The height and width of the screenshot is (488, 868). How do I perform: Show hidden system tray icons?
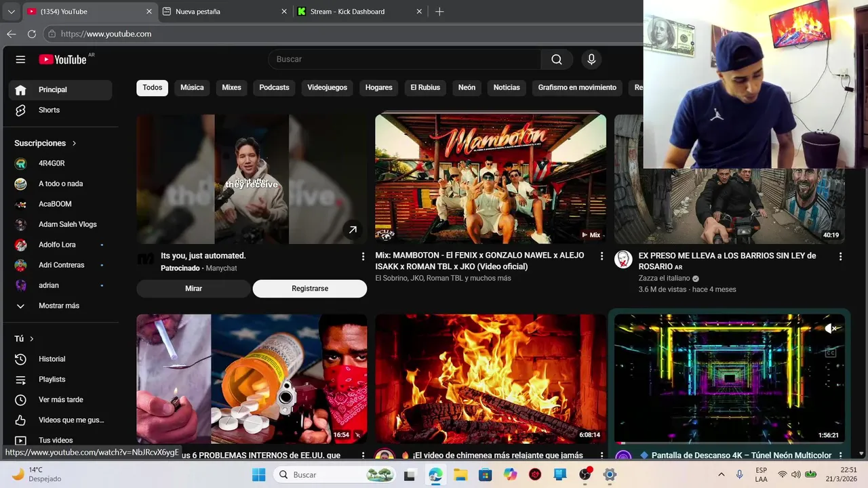721,474
